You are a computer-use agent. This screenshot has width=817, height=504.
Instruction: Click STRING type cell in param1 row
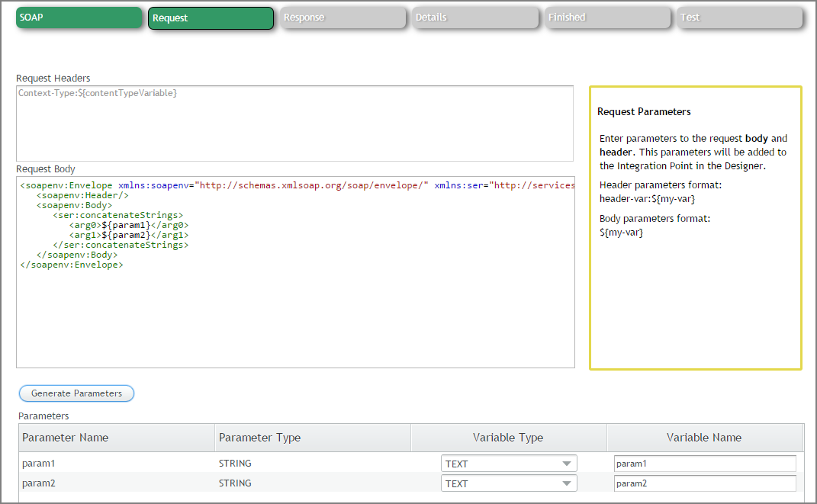[x=235, y=464]
